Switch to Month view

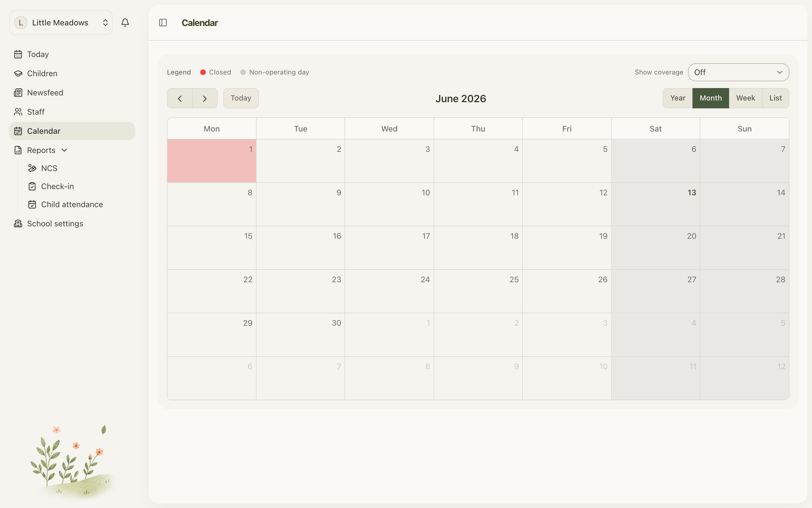(711, 98)
